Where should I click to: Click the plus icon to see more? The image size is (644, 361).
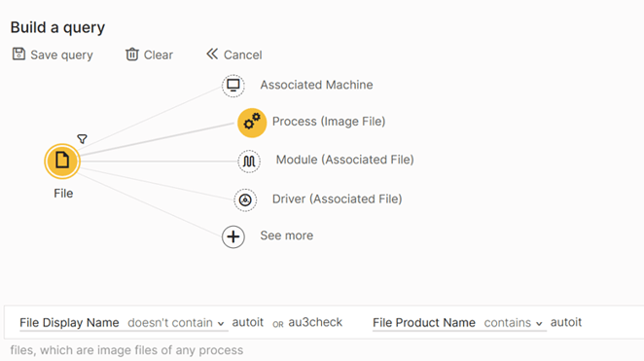click(233, 236)
